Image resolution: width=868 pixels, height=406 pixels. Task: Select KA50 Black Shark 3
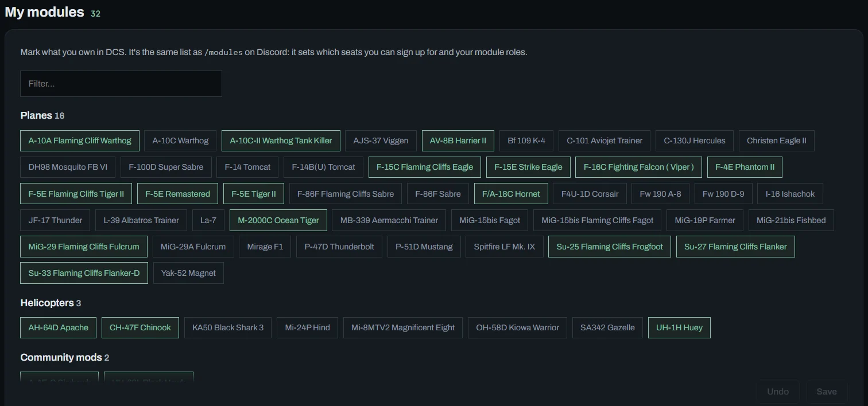[x=228, y=327]
